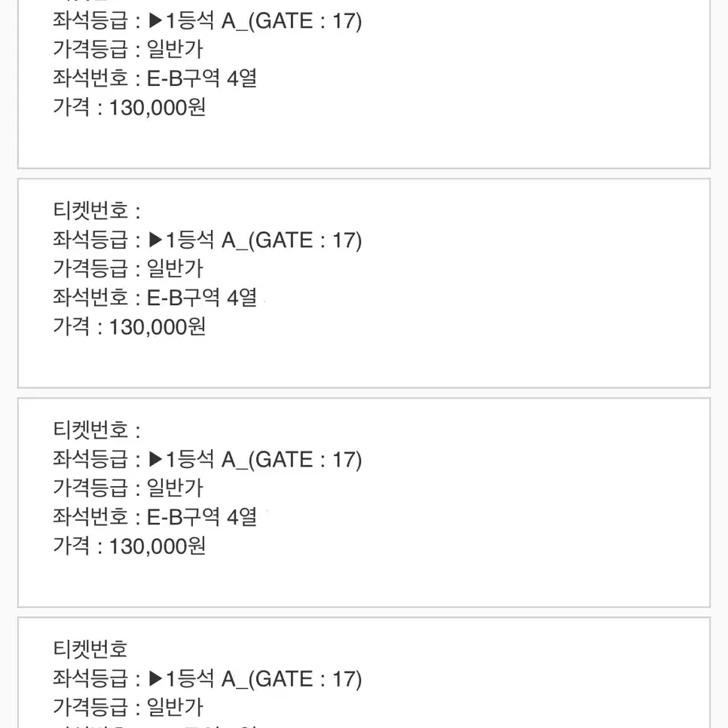This screenshot has height=728, width=728.
Task: Select the E-B구역 4열 seat number in the third card
Action: pos(202,517)
